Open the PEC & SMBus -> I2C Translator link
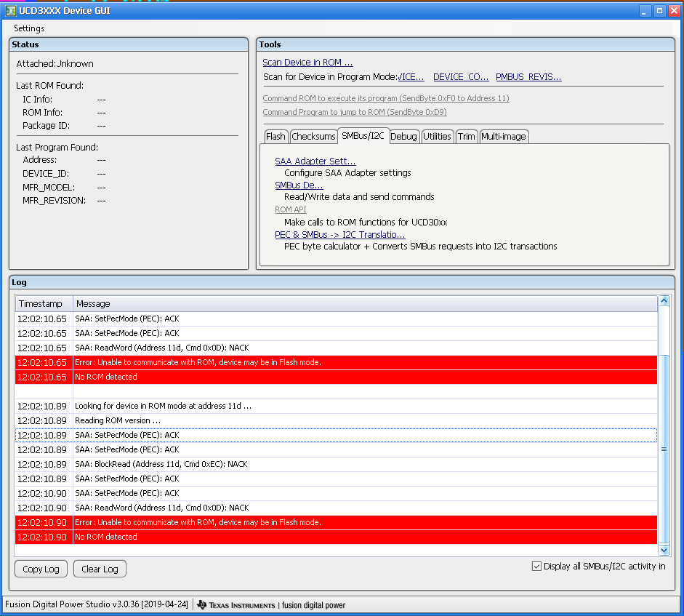Viewport: 684px width, 616px height. (x=339, y=234)
